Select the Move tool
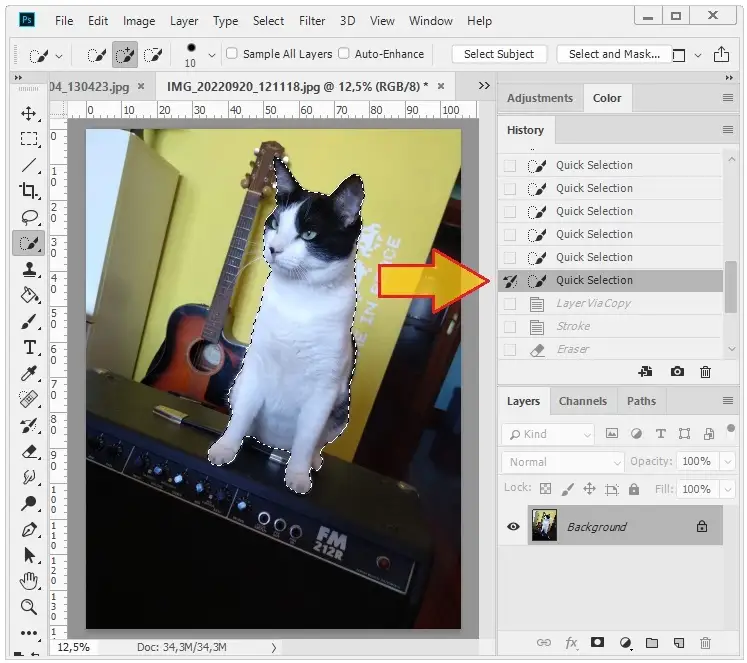 29,113
